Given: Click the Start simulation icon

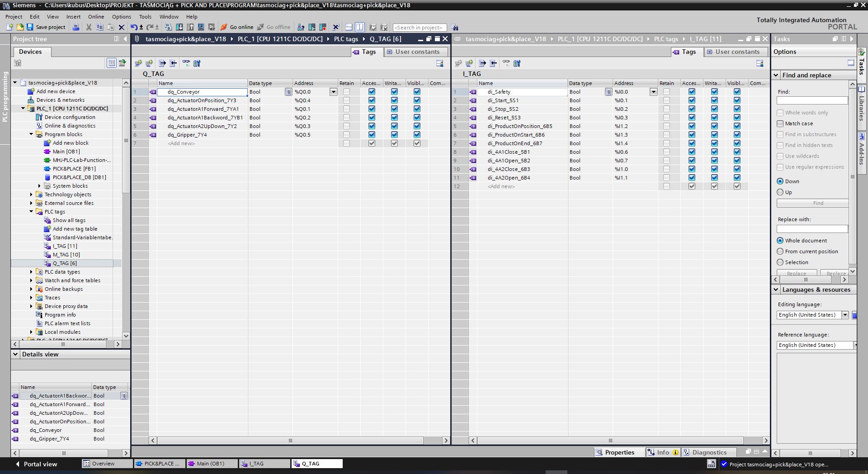Looking at the screenshot, I should click(x=201, y=27).
